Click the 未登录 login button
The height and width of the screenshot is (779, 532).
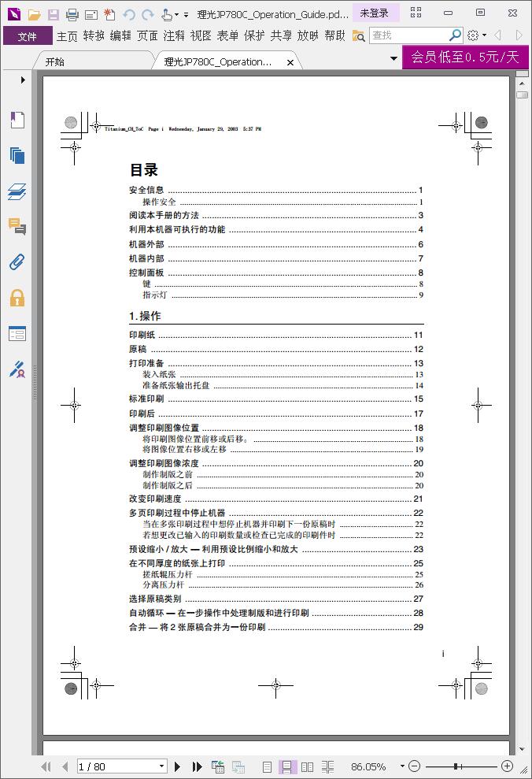(x=374, y=13)
